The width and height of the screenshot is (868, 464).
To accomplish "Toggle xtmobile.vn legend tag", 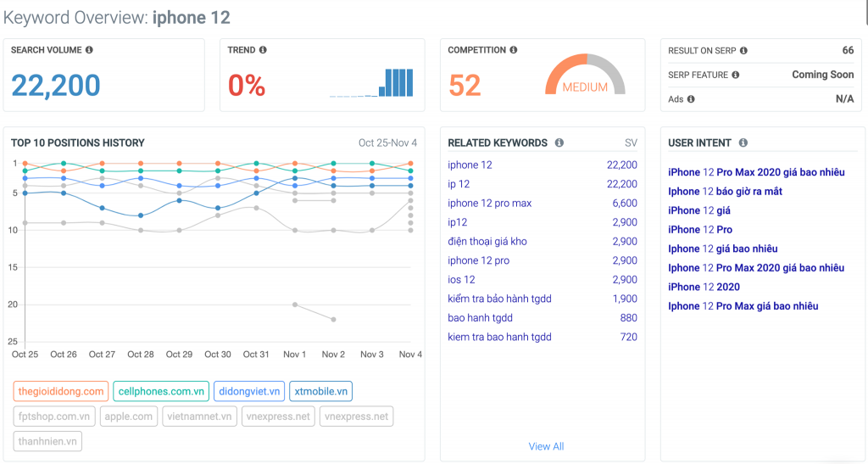I will (320, 391).
